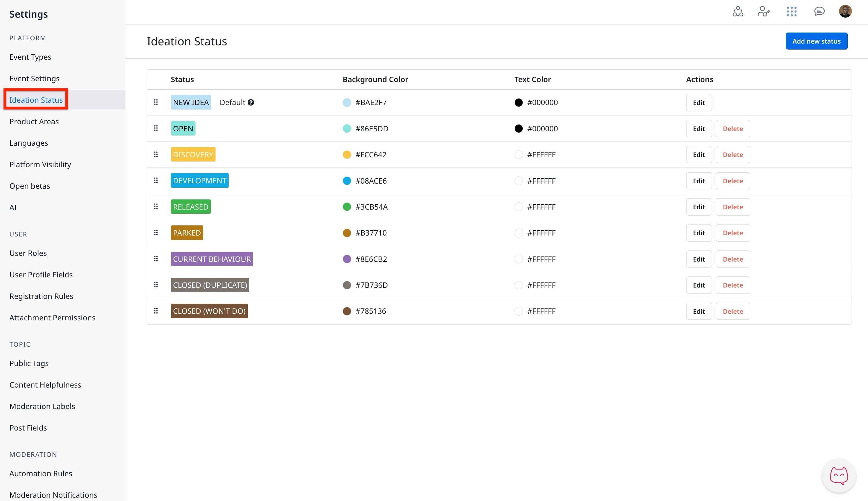
Task: Open the chatbot assistant widget icon
Action: pyautogui.click(x=838, y=476)
